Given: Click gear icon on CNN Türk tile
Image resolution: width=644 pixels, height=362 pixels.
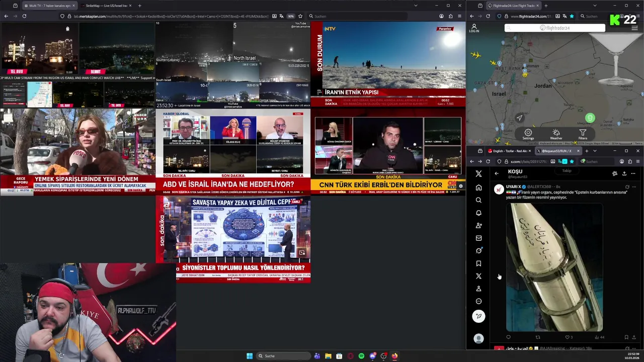Looking at the screenshot, I should tap(460, 186).
